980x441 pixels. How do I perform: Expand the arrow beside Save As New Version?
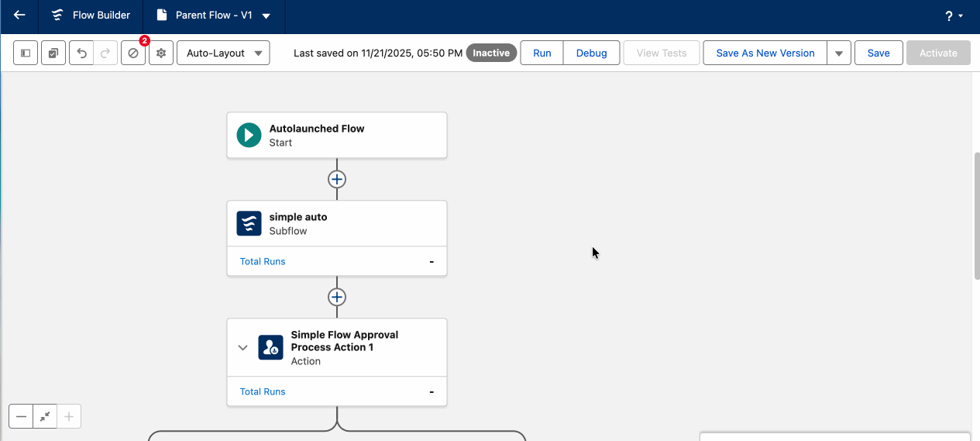tap(839, 53)
